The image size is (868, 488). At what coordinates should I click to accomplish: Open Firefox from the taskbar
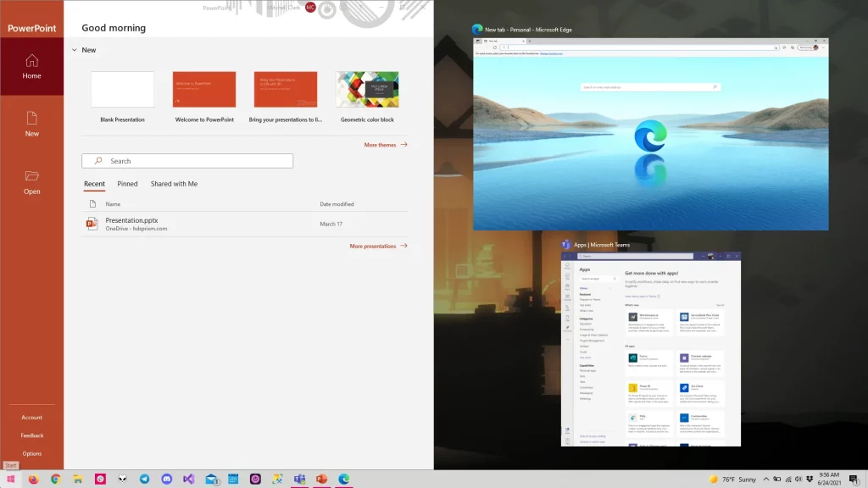pos(34,479)
